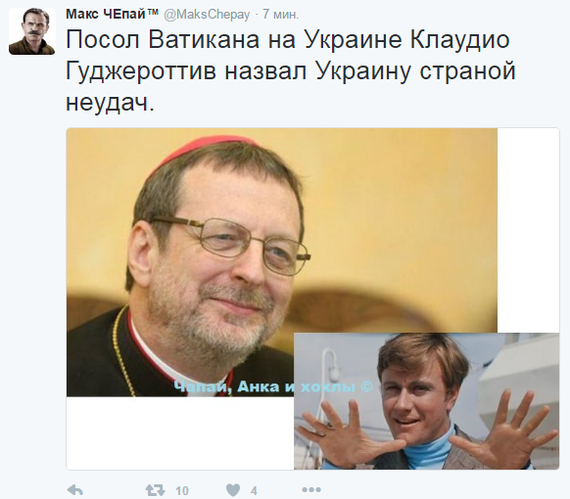View the retweet count 10
The height and width of the screenshot is (499, 570).
(x=182, y=491)
